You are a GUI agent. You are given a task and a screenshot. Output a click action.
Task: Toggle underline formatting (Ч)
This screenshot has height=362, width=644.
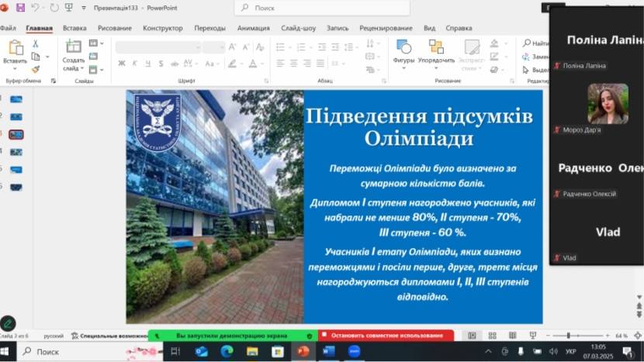pyautogui.click(x=147, y=64)
